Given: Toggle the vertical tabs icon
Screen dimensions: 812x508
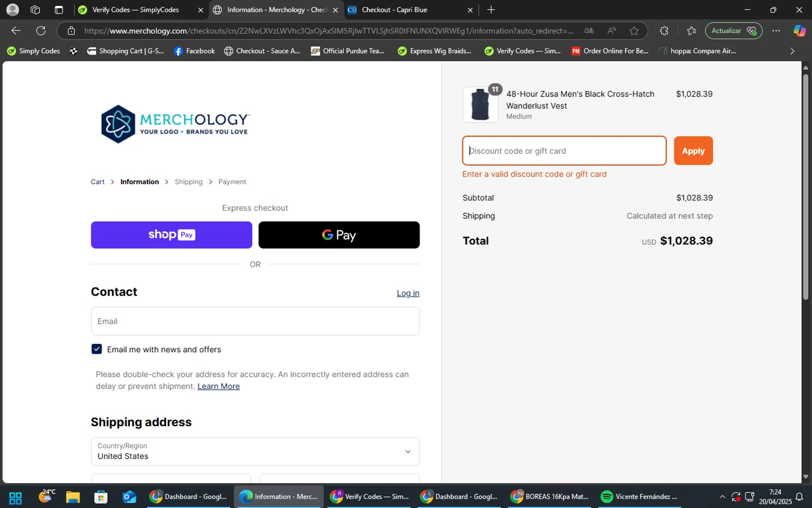Looking at the screenshot, I should click(x=59, y=10).
